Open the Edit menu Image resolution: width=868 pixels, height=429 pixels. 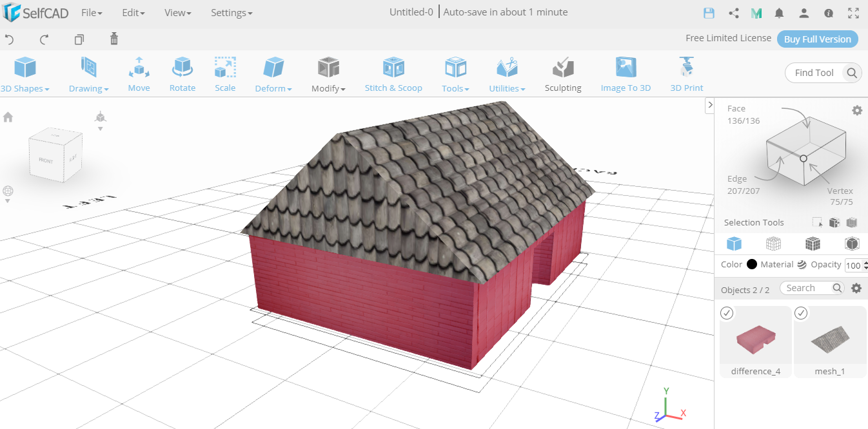pyautogui.click(x=133, y=12)
